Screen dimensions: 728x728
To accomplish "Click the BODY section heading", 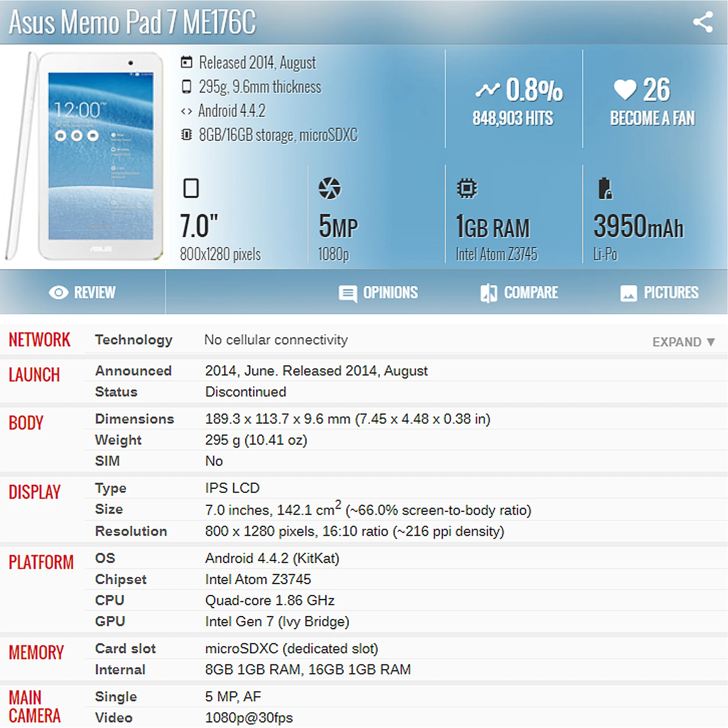I will pyautogui.click(x=26, y=423).
